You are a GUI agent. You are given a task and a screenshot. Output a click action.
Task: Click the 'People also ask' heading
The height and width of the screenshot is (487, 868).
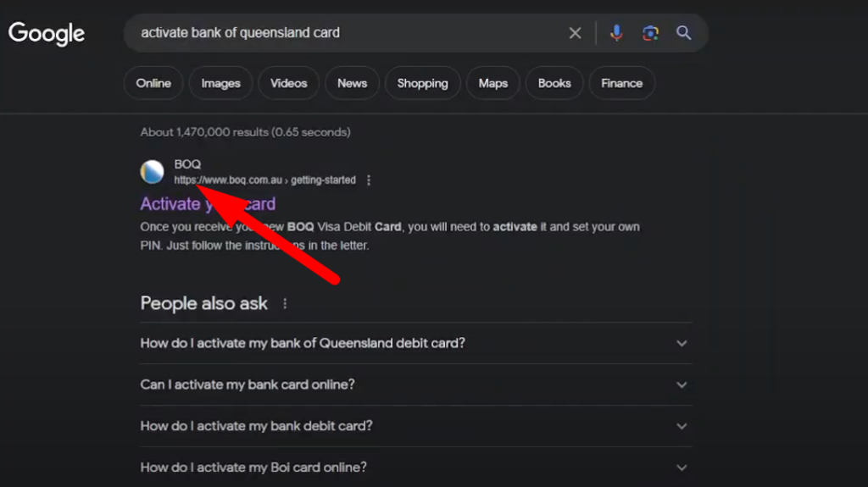pyautogui.click(x=203, y=303)
